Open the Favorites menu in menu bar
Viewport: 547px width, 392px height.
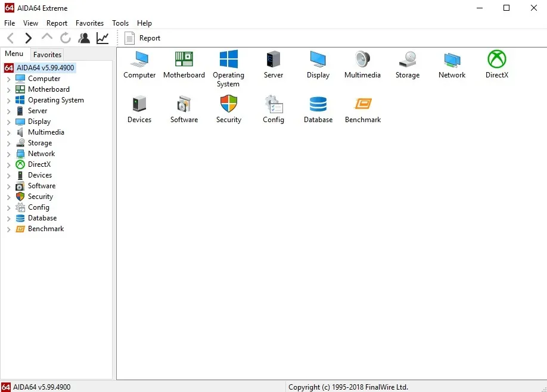89,23
